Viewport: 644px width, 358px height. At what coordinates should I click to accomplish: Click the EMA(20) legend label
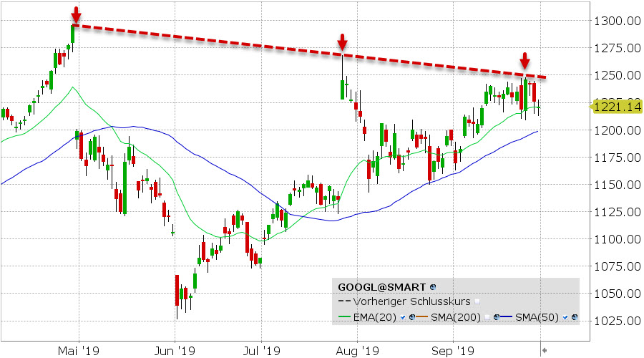point(374,317)
